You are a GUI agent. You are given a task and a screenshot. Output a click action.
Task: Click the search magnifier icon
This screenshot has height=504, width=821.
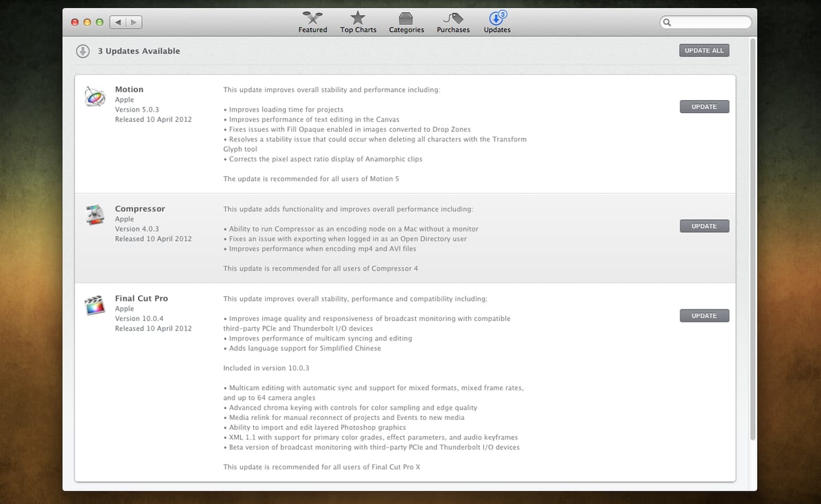tap(667, 22)
